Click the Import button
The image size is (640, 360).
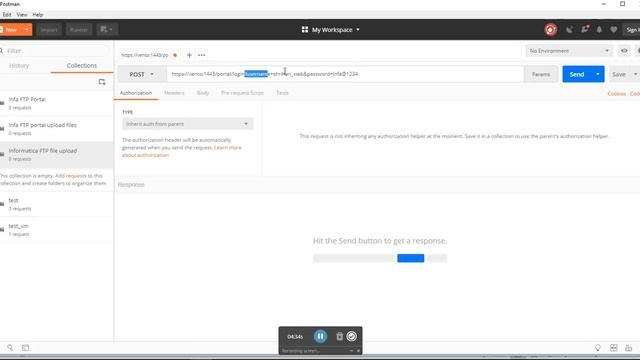[x=49, y=29]
